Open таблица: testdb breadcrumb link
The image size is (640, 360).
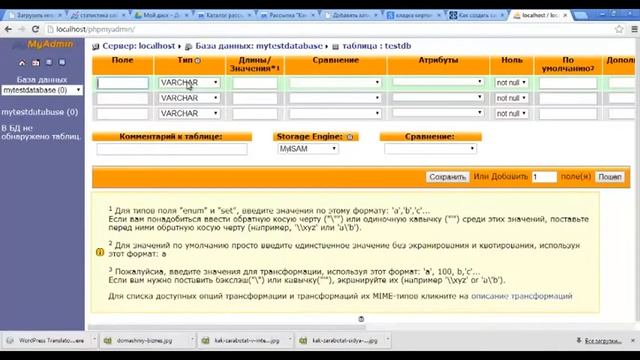click(x=376, y=46)
